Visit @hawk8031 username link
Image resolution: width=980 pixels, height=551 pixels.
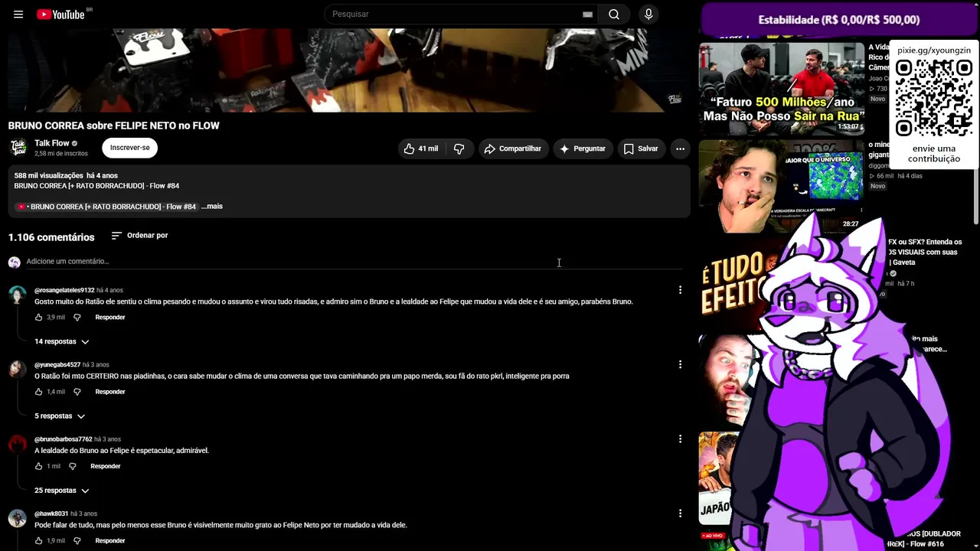point(51,514)
